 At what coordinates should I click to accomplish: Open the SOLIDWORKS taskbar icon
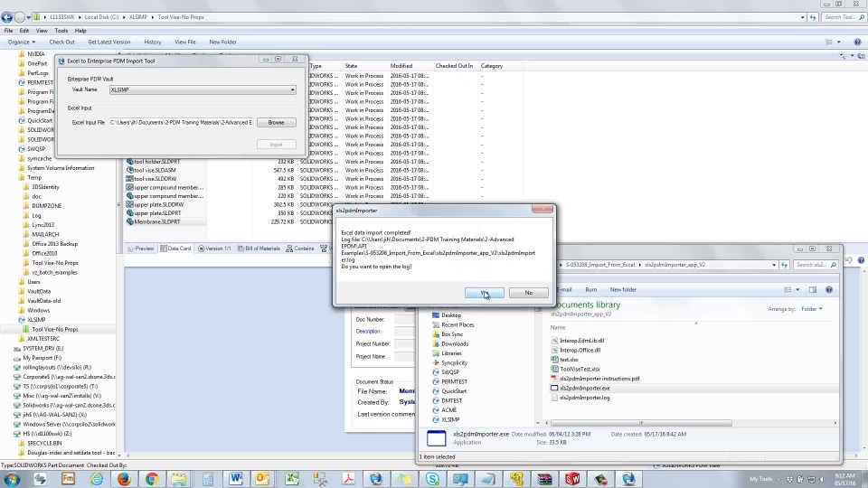point(572,479)
